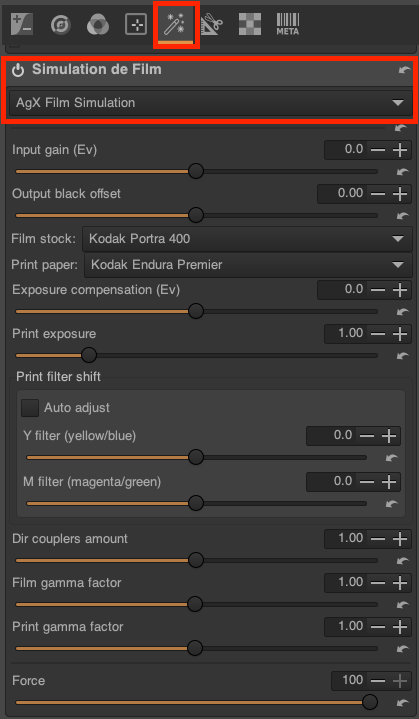
Task: Open Film stock Kodak Portra 400 dropdown
Action: click(248, 238)
